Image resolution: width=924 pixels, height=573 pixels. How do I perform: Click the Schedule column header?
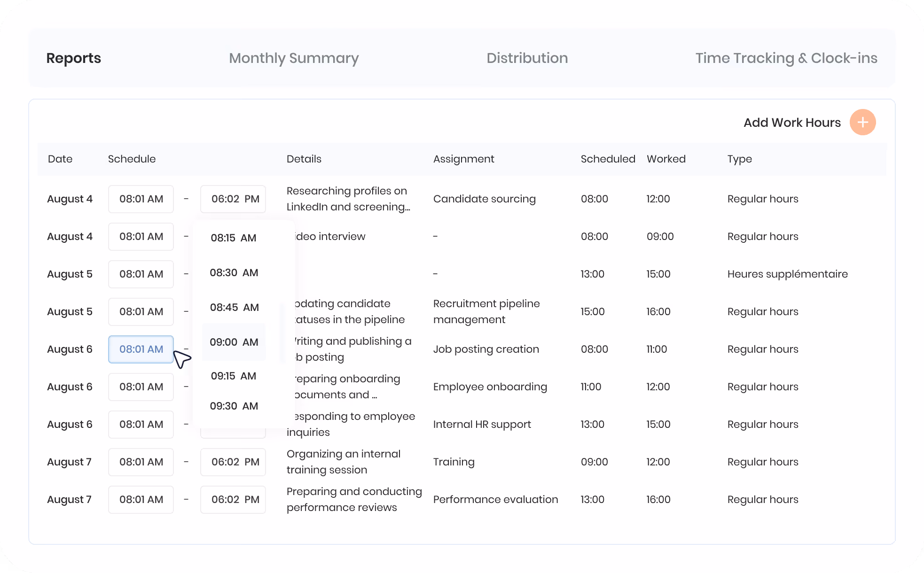coord(132,159)
